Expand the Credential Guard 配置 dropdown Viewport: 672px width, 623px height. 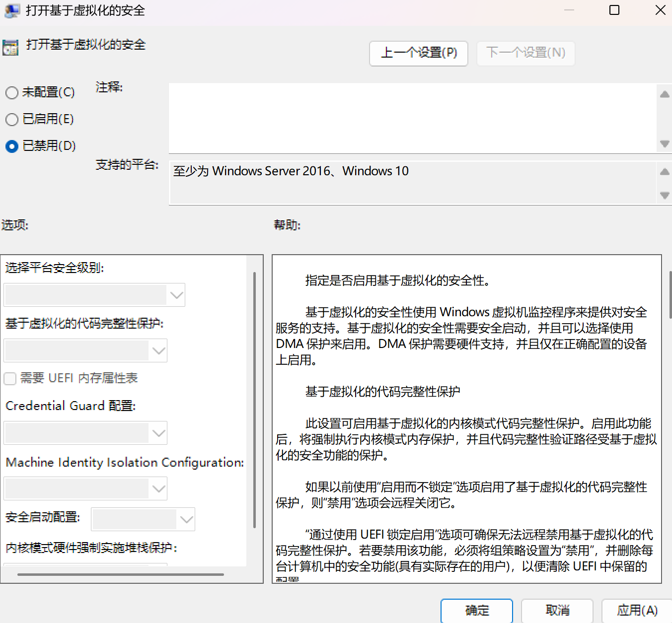85,433
